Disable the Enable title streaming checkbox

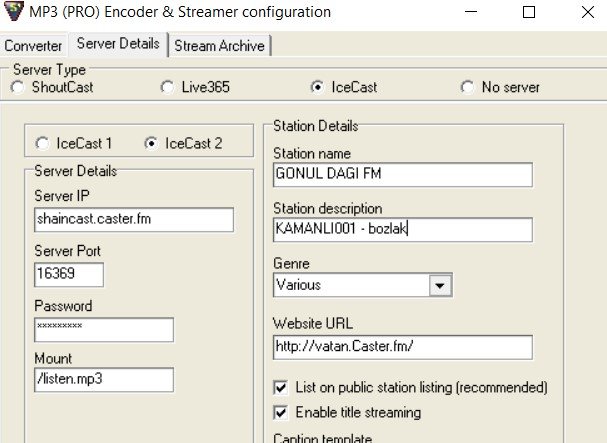coord(281,412)
